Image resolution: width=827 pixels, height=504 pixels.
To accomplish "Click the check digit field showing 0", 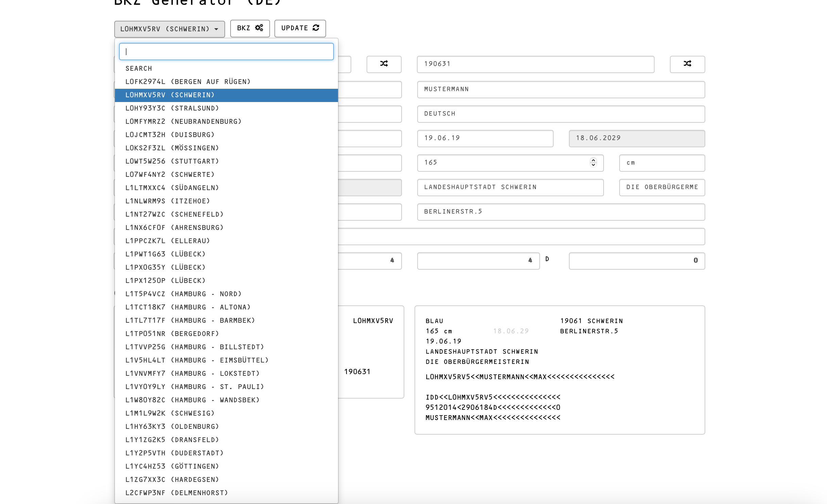I will coord(637,261).
